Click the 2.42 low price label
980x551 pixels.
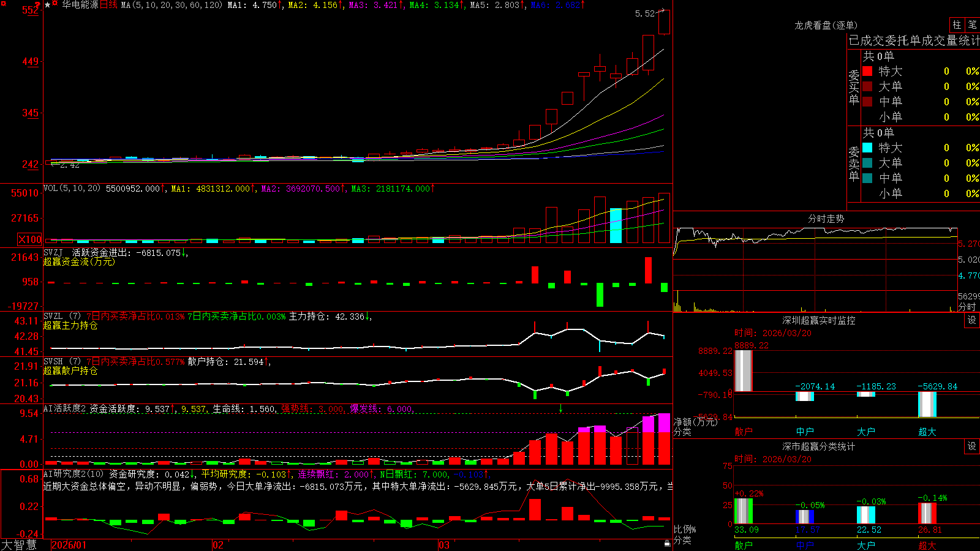click(70, 165)
